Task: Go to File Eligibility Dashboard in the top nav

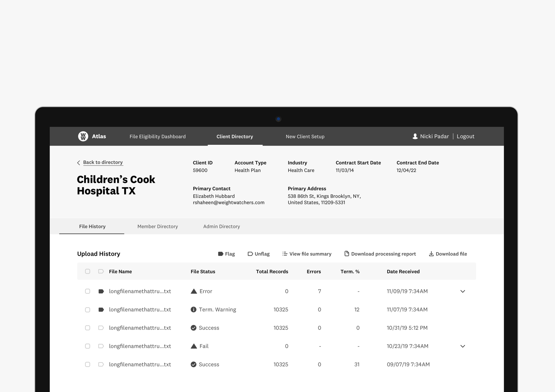Action: coord(158,136)
